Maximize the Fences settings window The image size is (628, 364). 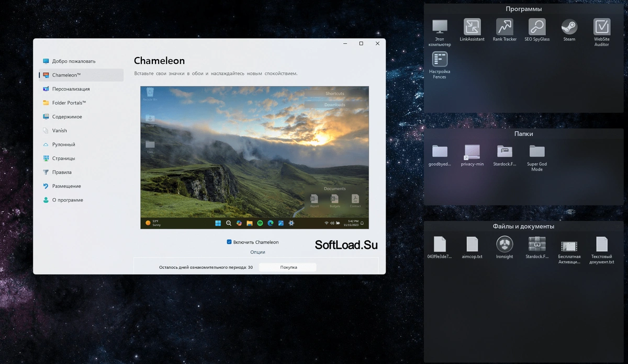(361, 44)
